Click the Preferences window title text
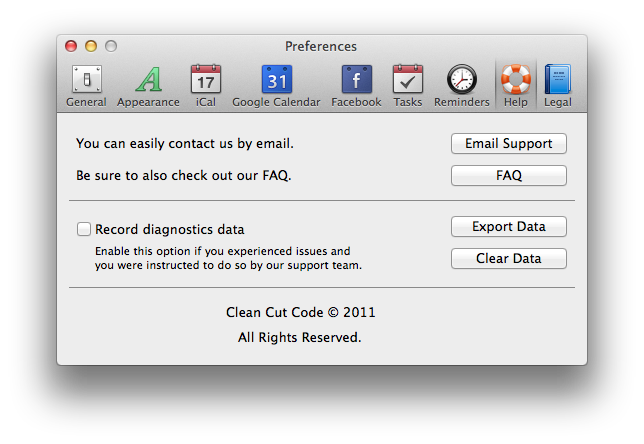Screen dimensions: 644x444 click(321, 46)
